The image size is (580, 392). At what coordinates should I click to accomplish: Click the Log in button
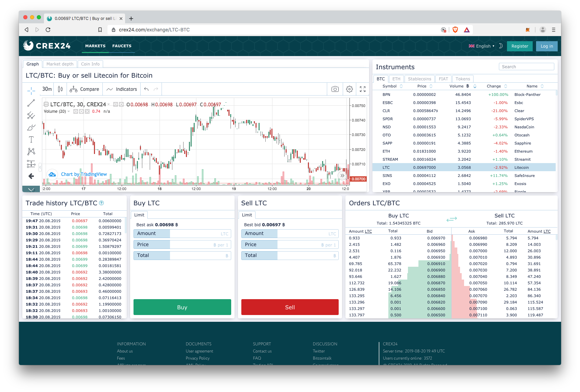(547, 46)
